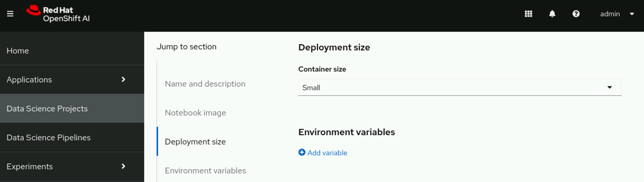Jump to Name and description section
Screen dimensions: 644x182
[205, 84]
